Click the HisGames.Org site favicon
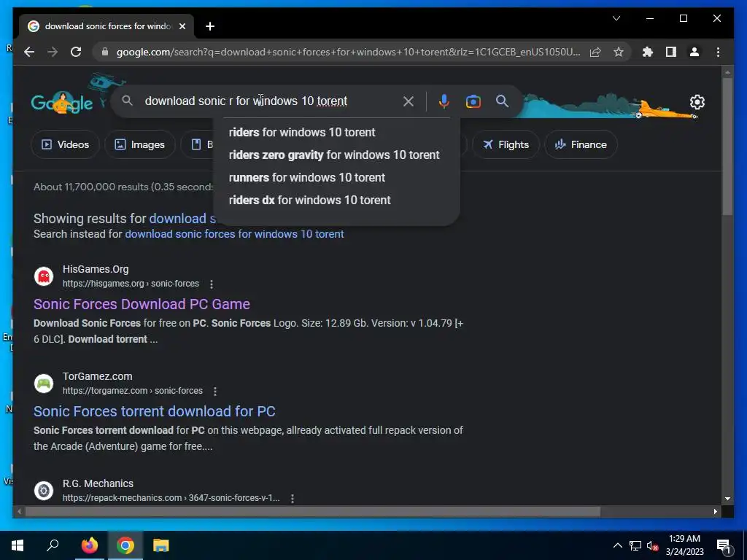This screenshot has height=560, width=747. coord(44,276)
